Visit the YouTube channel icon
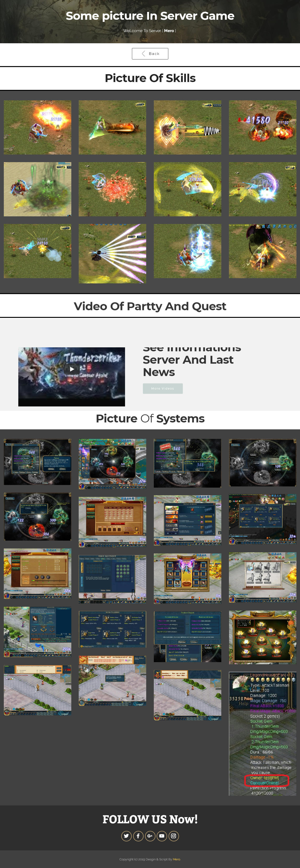300x868 pixels. tap(162, 836)
